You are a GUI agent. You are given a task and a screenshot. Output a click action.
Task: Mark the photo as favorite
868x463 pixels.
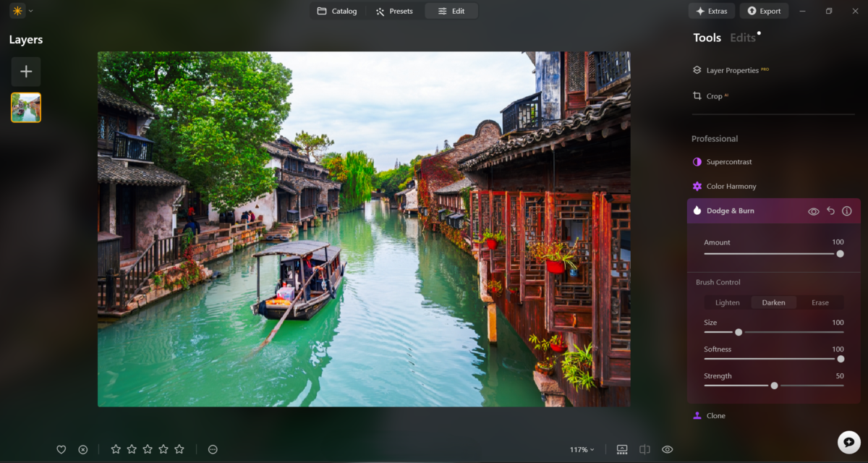62,449
